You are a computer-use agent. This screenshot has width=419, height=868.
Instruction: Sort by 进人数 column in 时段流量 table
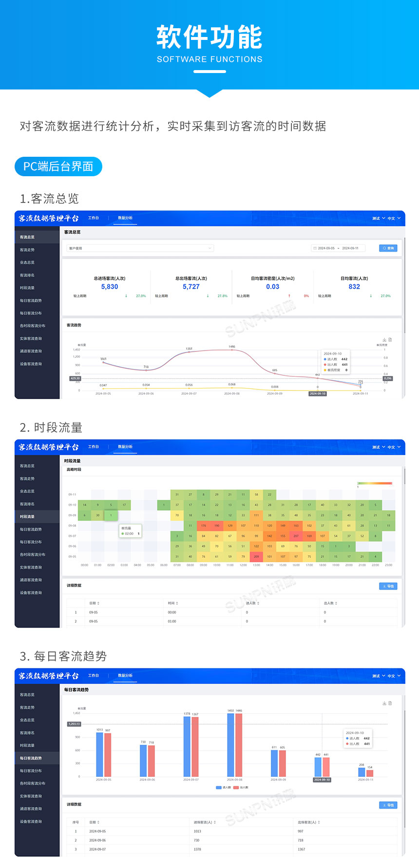[x=258, y=603]
